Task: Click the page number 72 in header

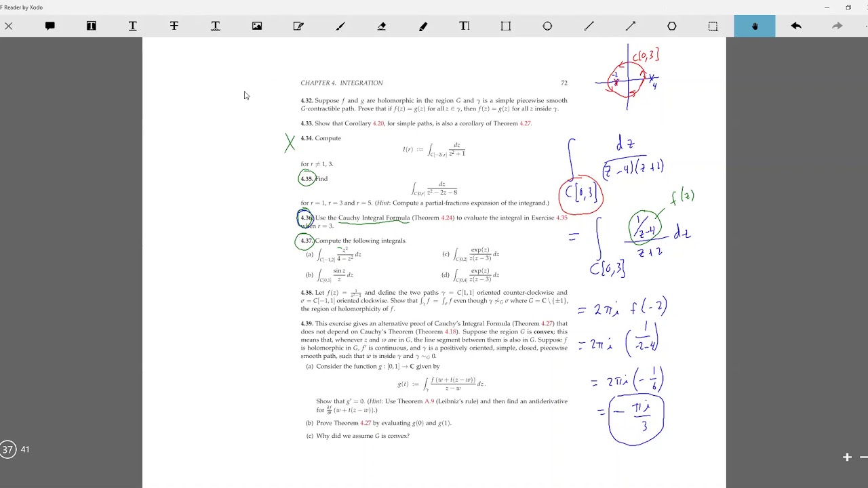Action: pyautogui.click(x=564, y=83)
